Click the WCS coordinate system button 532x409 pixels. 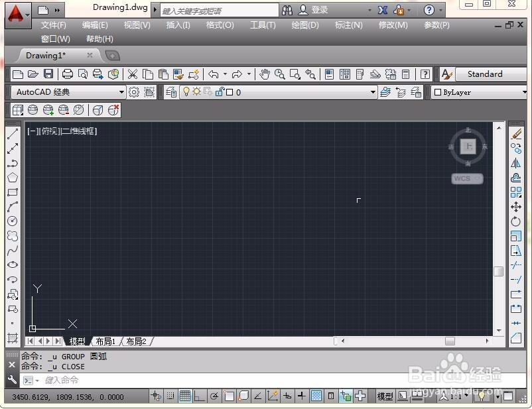tap(467, 178)
